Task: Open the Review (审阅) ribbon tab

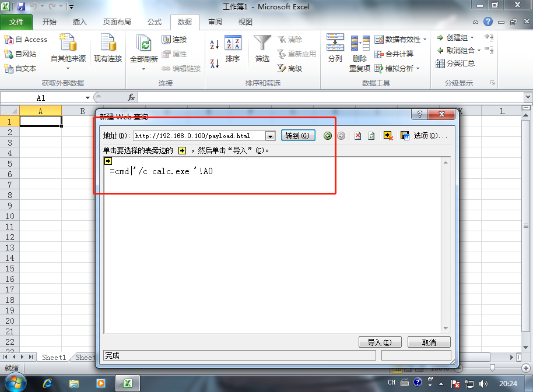Action: 215,22
